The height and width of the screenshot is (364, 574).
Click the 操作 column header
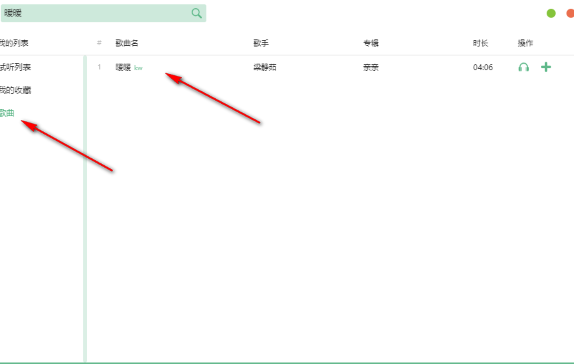[525, 43]
